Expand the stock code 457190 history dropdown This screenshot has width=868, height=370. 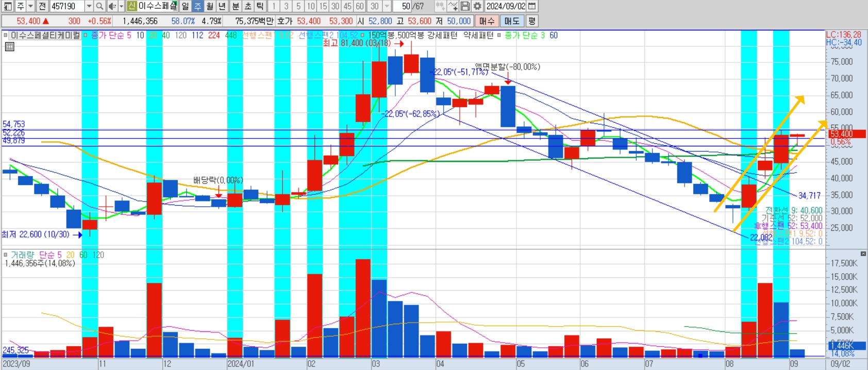(x=89, y=6)
